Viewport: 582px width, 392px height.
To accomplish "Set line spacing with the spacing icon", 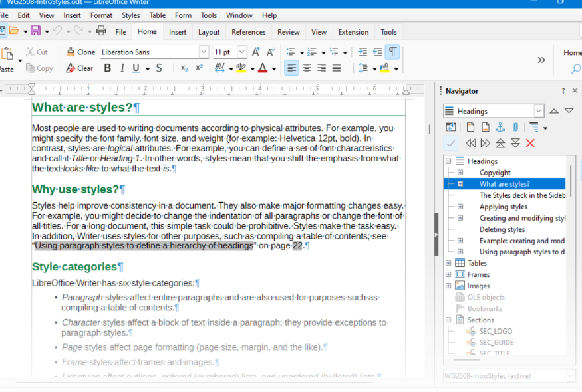I will [x=363, y=68].
